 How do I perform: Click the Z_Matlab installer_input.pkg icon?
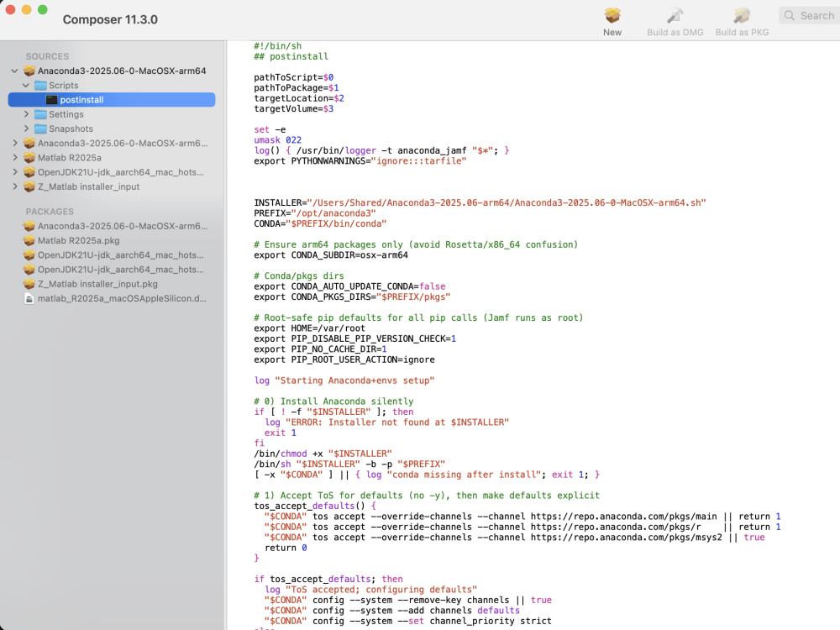[x=29, y=284]
